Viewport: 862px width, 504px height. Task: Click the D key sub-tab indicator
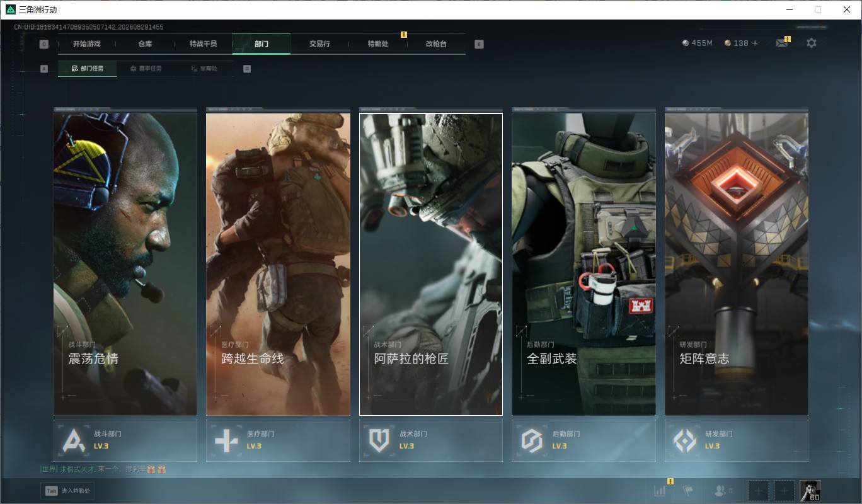[x=247, y=69]
